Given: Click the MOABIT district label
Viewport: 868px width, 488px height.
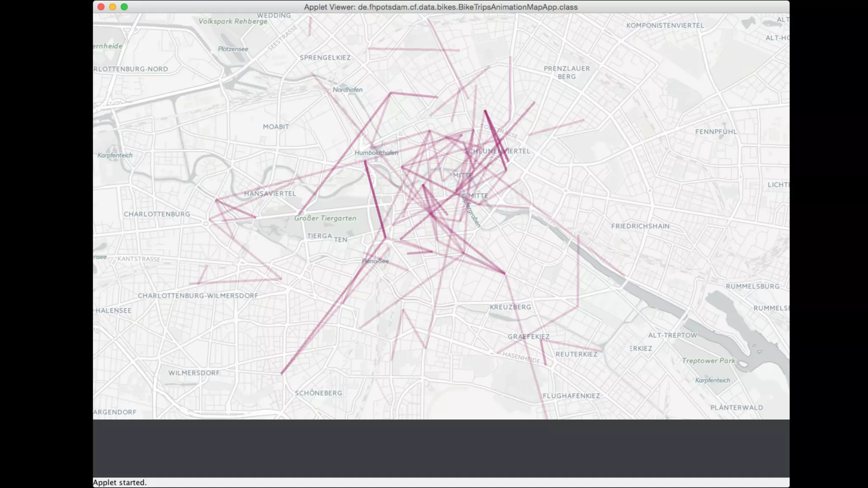Looking at the screenshot, I should tap(276, 127).
